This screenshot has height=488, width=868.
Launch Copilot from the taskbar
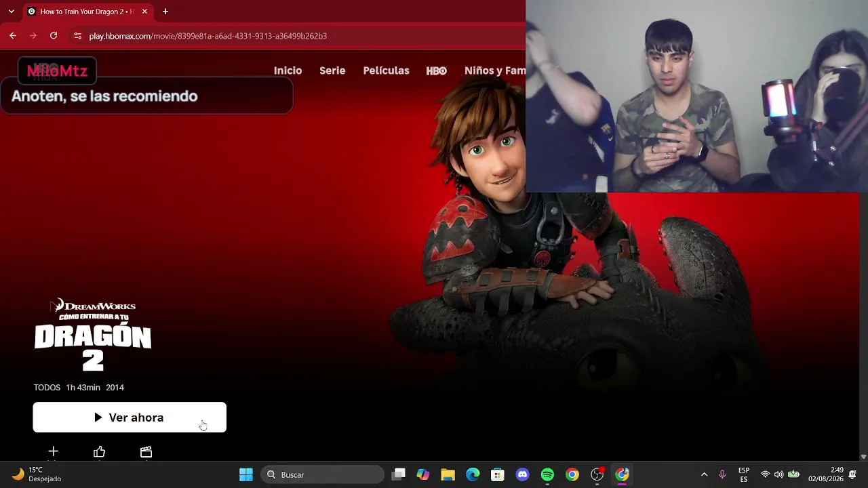pos(423,474)
